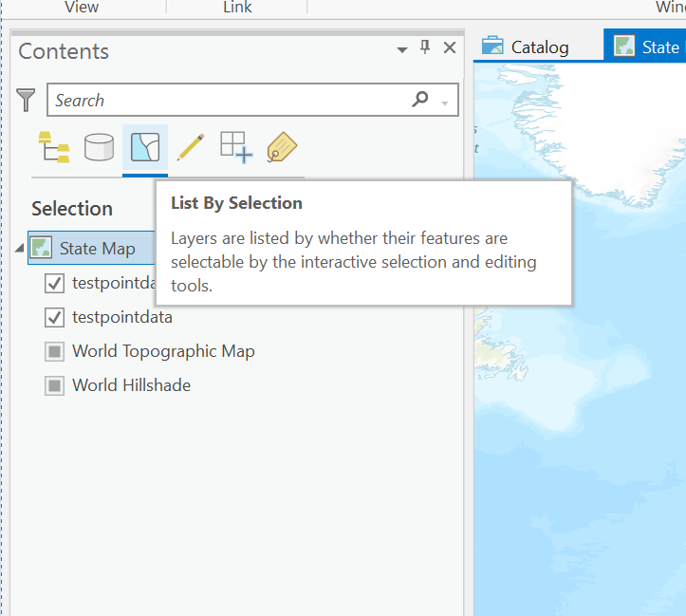Uncheck the second testpointdata layer checkbox

(54, 317)
